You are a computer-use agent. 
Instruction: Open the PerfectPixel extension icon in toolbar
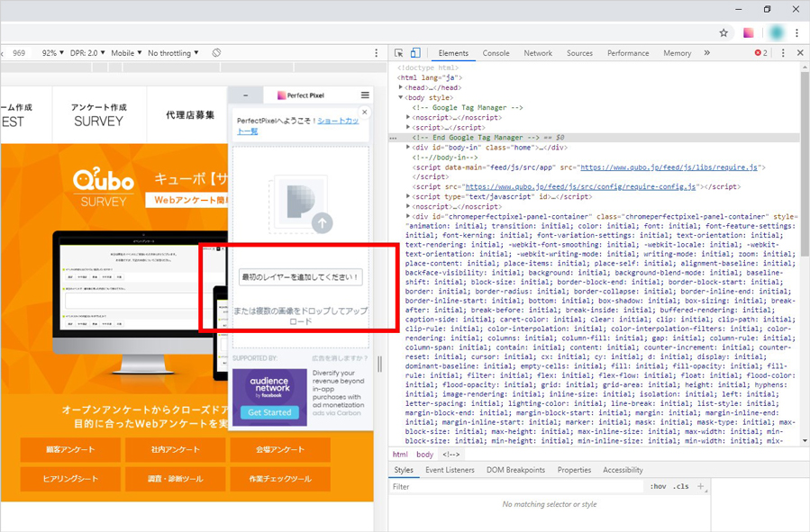748,33
